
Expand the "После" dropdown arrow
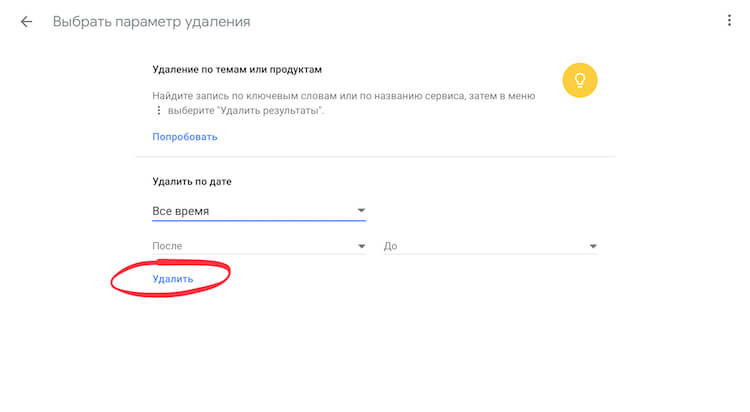coord(361,246)
